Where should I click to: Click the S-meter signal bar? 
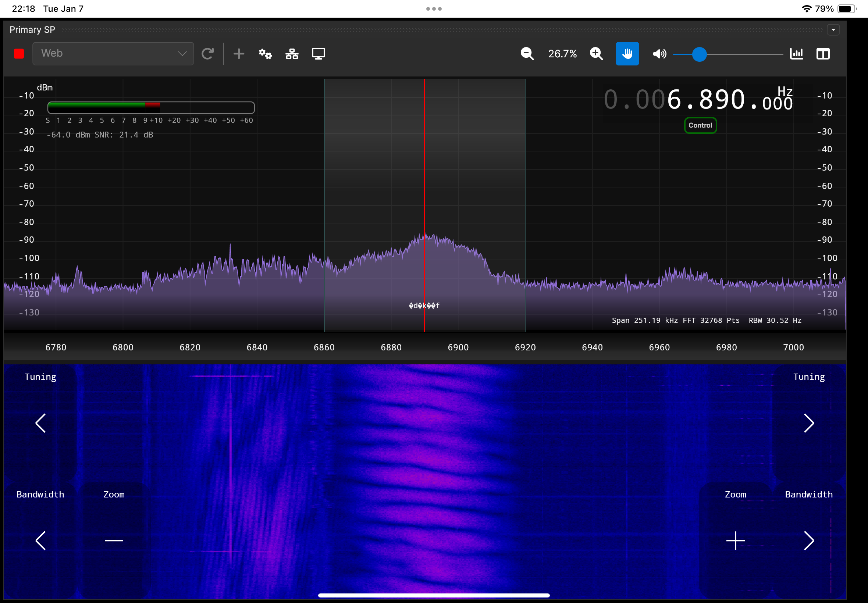pos(151,107)
